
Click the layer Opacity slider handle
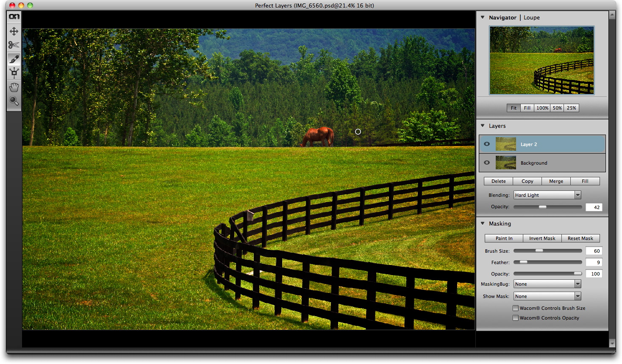tap(542, 207)
